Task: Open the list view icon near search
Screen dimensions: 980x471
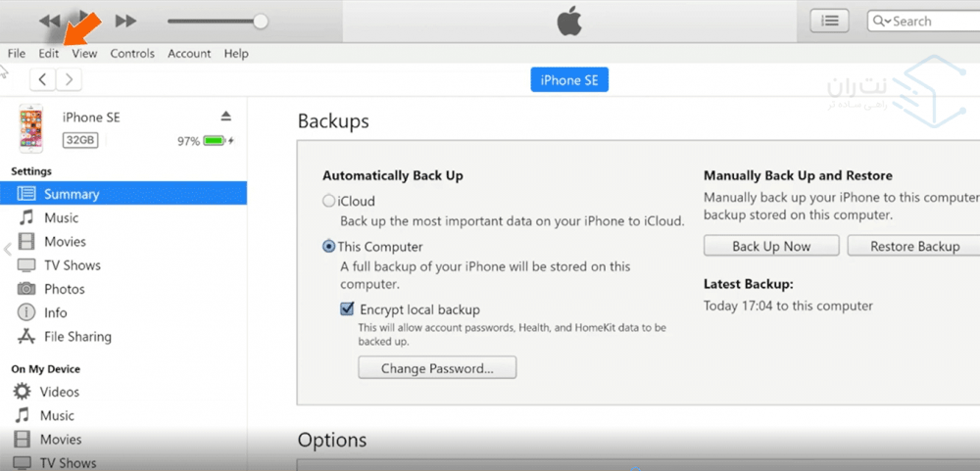Action: pos(829,21)
